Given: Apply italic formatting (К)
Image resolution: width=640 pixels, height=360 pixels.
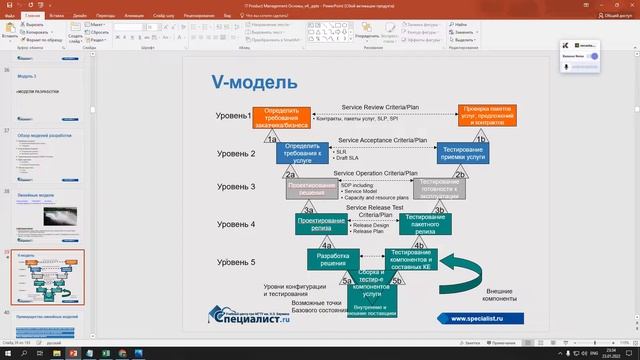Looking at the screenshot, I should point(125,38).
